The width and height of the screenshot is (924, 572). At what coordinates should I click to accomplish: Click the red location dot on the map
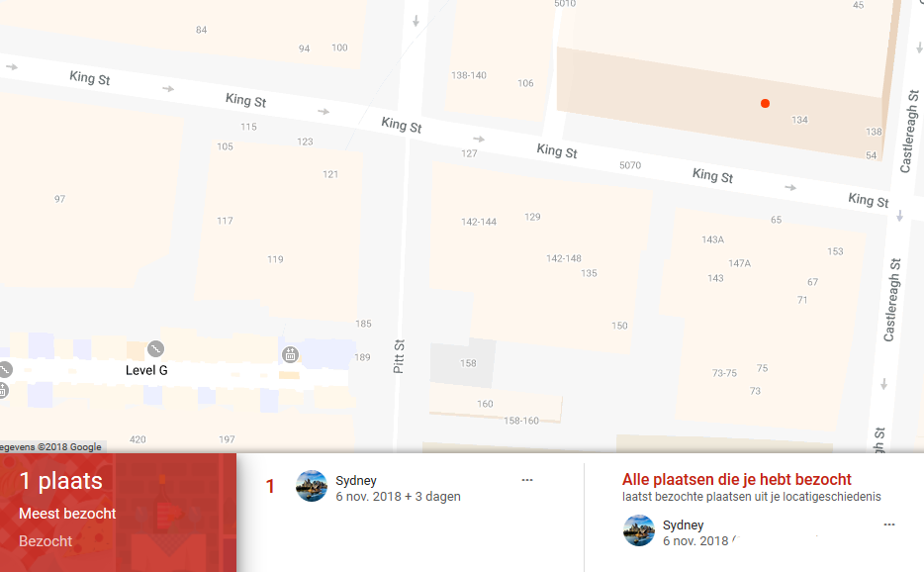[x=765, y=104]
